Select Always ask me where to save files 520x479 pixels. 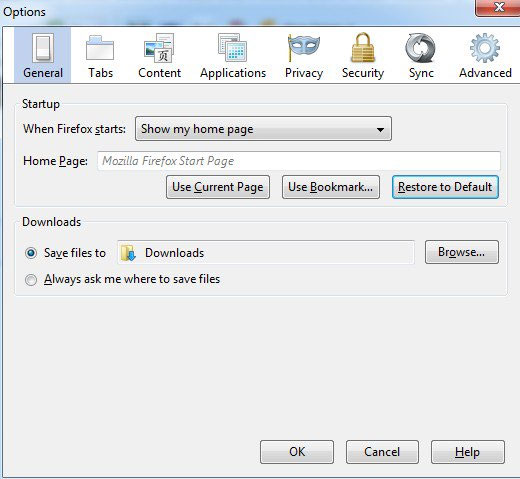point(31,280)
